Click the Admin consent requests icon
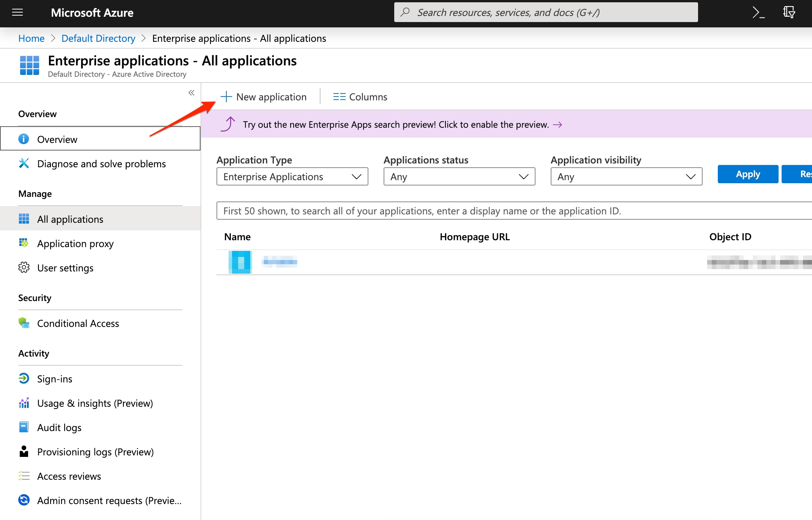This screenshot has height=520, width=812. coord(24,500)
